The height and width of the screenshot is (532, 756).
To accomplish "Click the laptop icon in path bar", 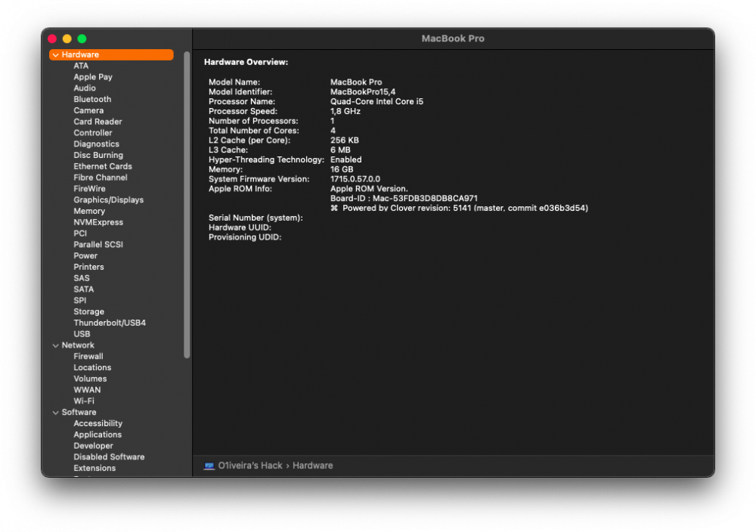I will coord(209,466).
